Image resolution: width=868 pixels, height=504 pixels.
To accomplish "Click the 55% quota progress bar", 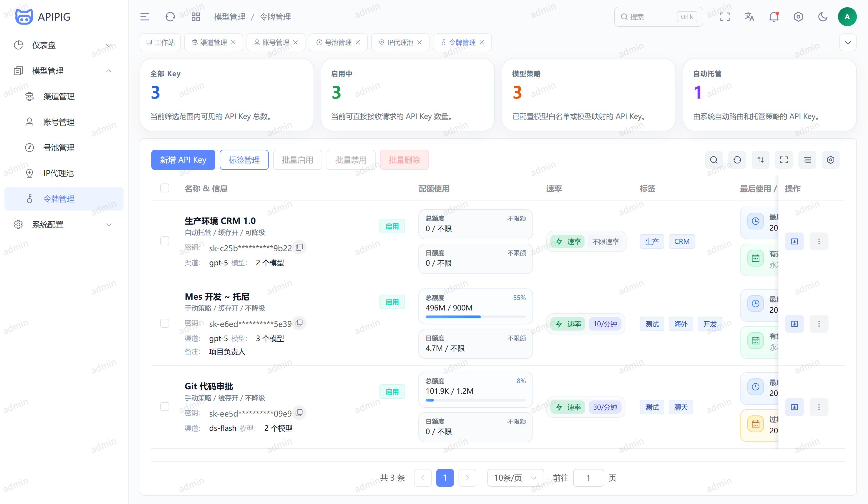I will [476, 317].
